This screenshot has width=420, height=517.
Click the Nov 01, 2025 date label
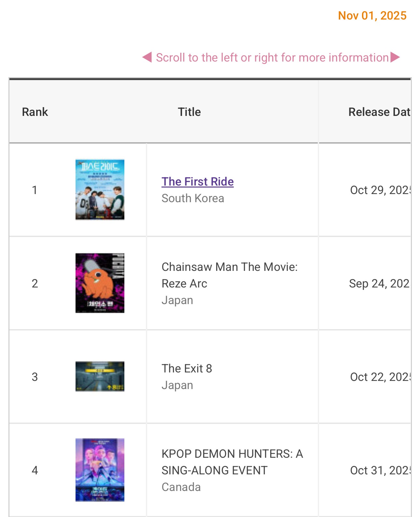coord(372,16)
